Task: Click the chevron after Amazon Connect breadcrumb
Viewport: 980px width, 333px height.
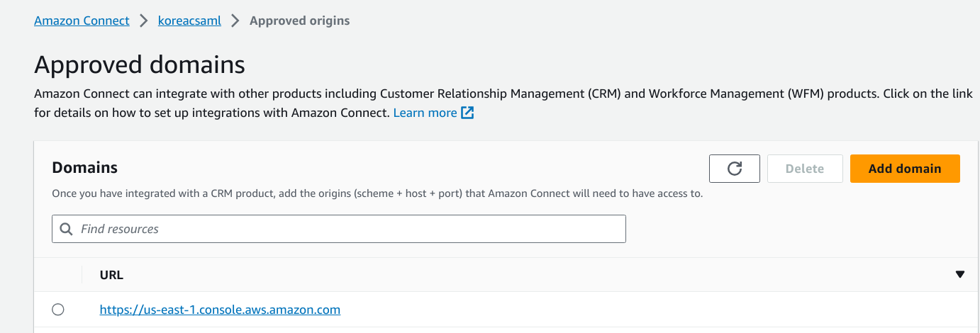Action: coord(144,21)
